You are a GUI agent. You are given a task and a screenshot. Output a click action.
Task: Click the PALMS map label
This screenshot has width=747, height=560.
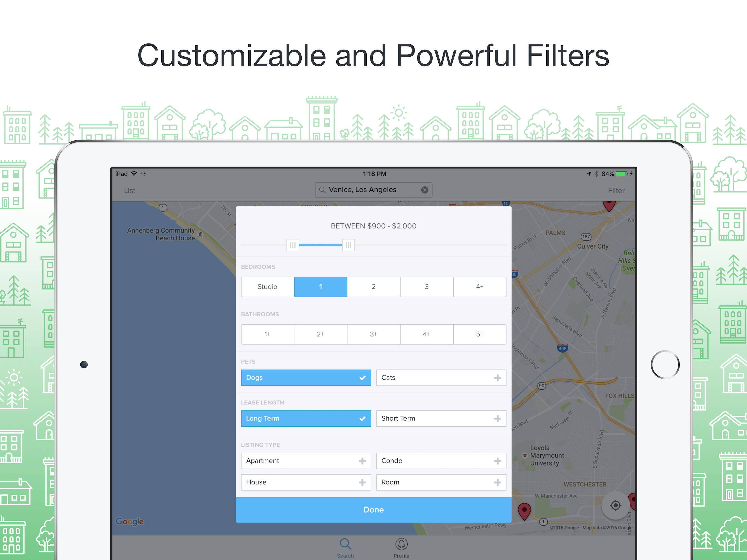[556, 233]
